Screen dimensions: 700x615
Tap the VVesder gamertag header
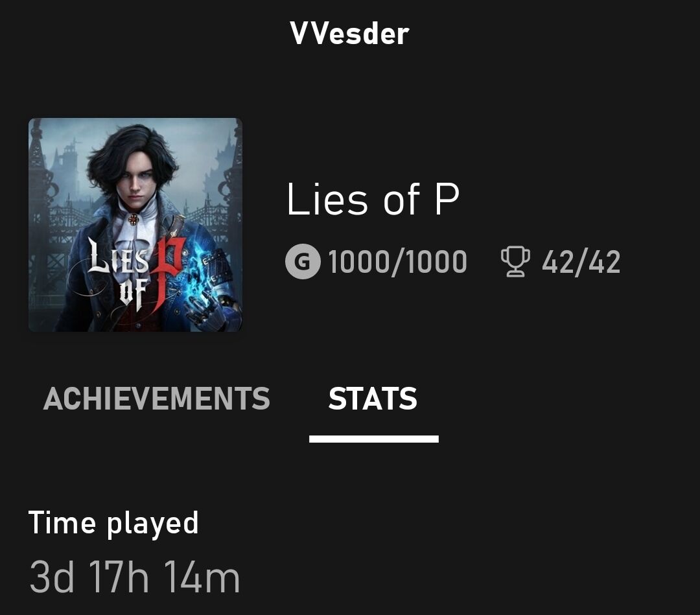tap(350, 34)
